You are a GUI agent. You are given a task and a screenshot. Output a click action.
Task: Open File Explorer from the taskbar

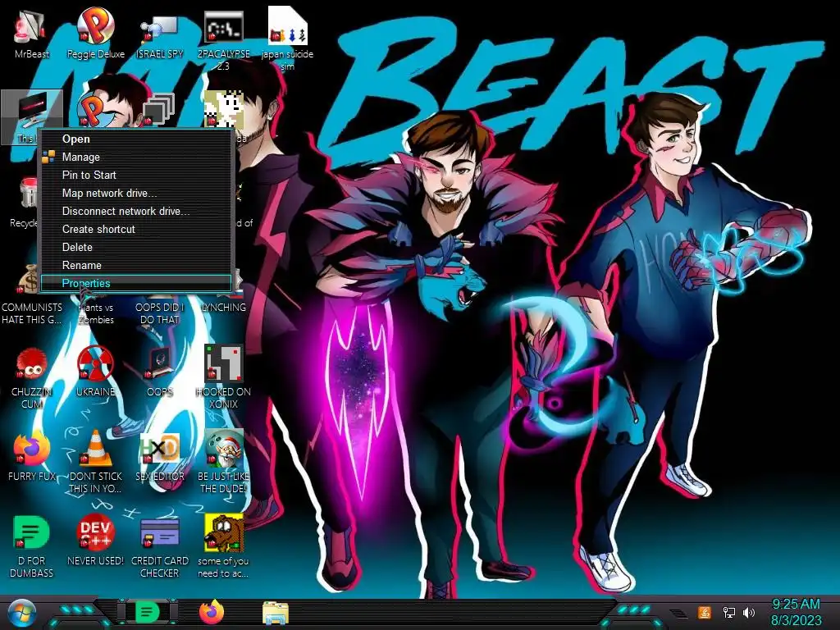tap(276, 612)
